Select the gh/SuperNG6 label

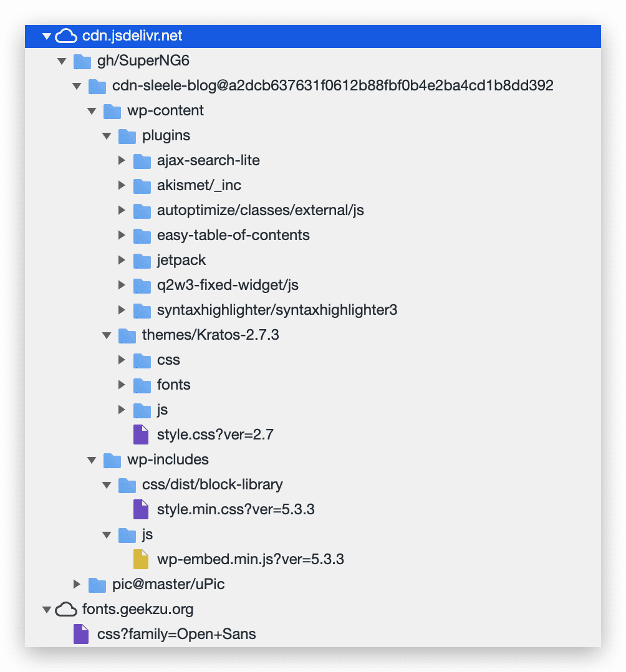click(143, 61)
